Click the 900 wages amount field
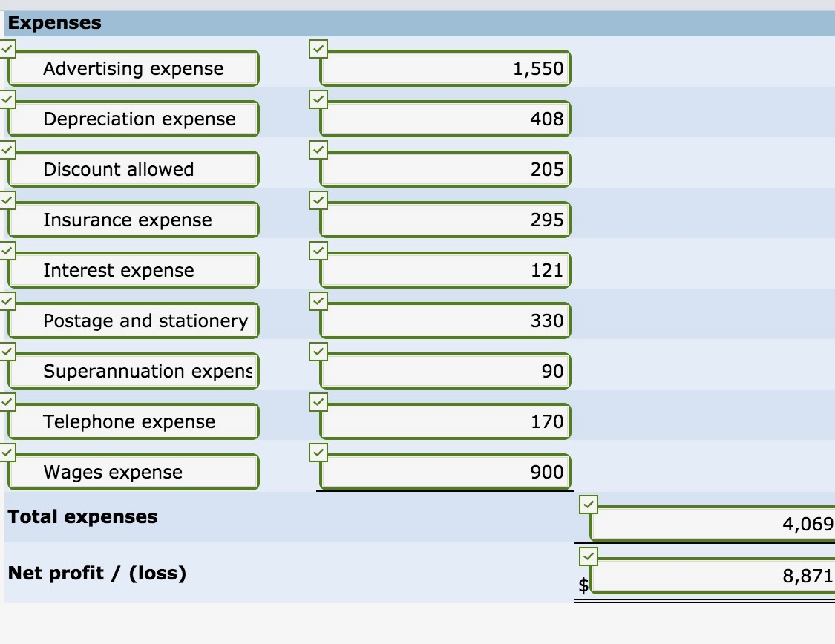The image size is (835, 644). (x=445, y=472)
